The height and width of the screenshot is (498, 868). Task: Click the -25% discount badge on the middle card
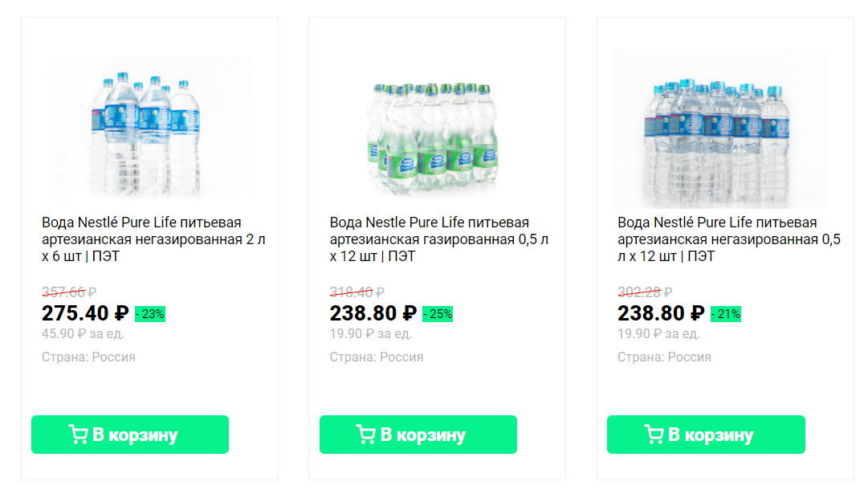point(438,314)
